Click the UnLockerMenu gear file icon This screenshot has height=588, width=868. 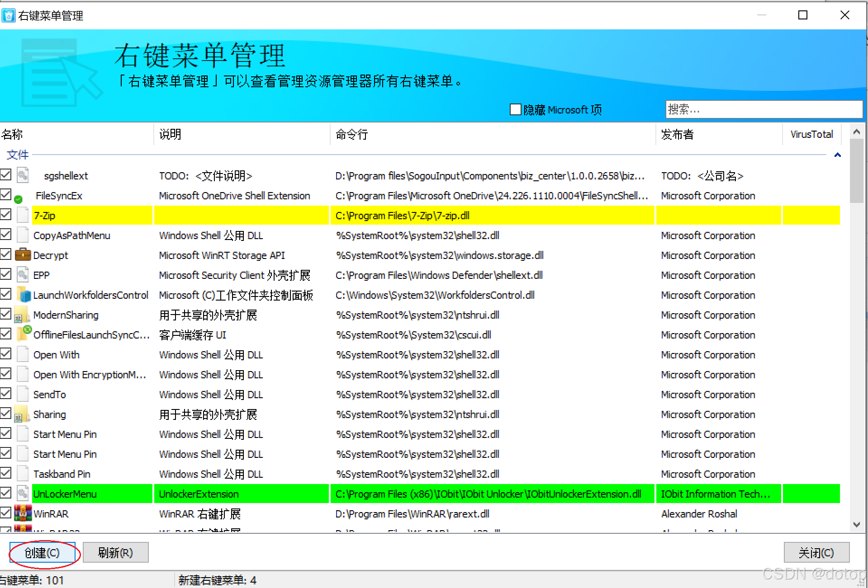23,494
